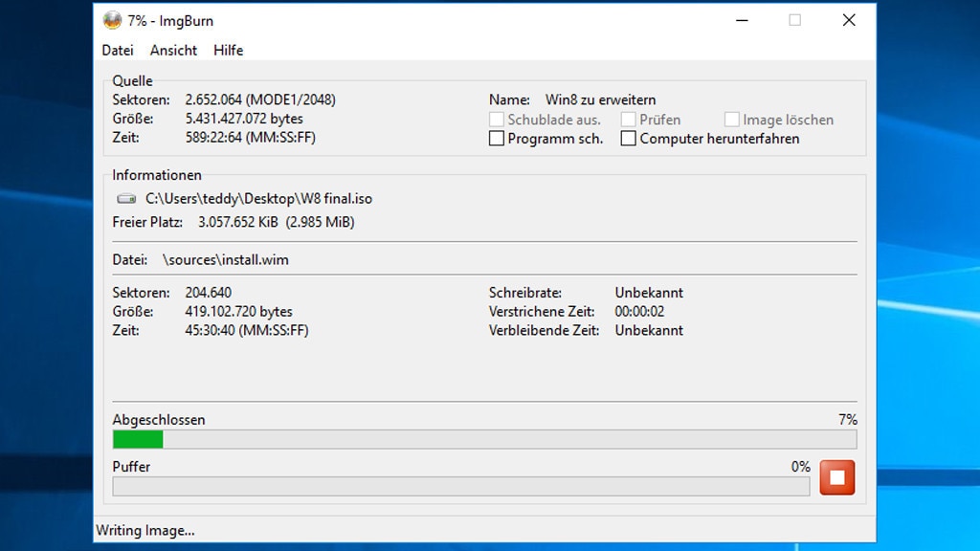Click the red stop burn button

coord(836,477)
